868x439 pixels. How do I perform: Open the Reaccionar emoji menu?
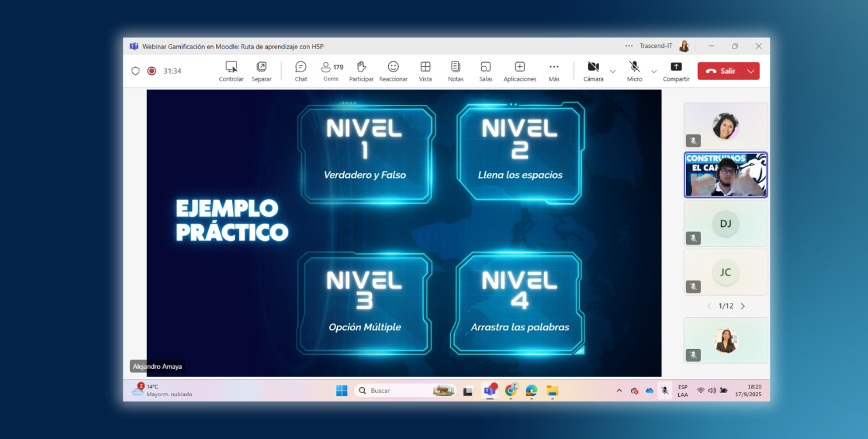[393, 70]
